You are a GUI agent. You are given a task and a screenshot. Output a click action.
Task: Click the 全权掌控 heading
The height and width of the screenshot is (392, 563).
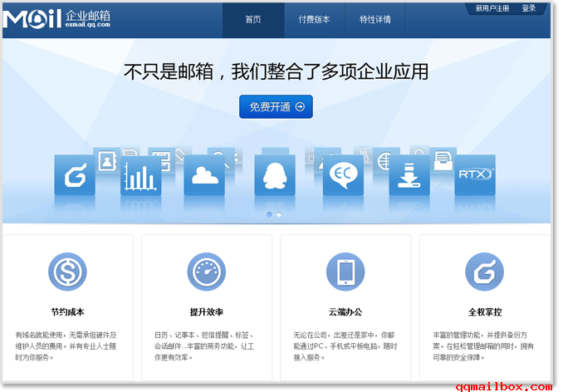point(485,312)
